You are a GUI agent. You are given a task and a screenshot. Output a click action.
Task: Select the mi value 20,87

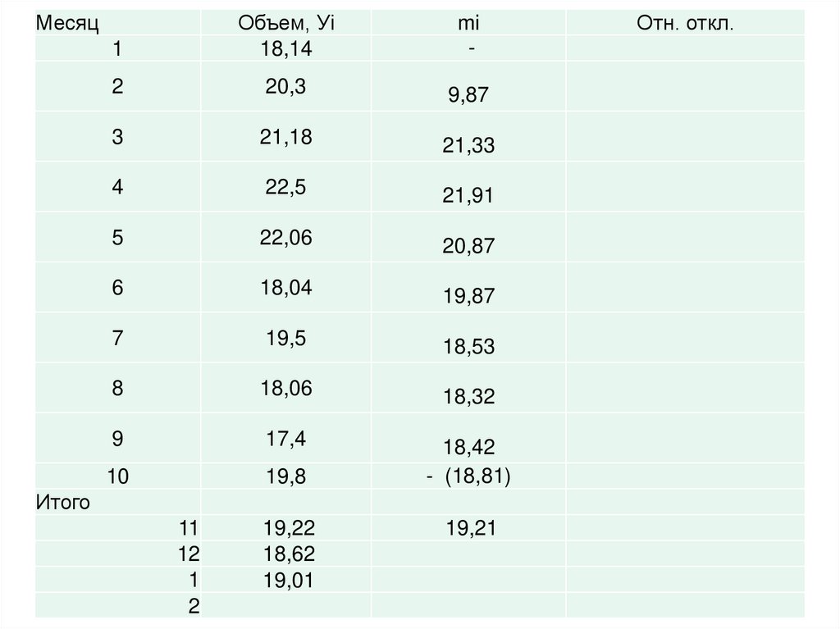(x=471, y=246)
